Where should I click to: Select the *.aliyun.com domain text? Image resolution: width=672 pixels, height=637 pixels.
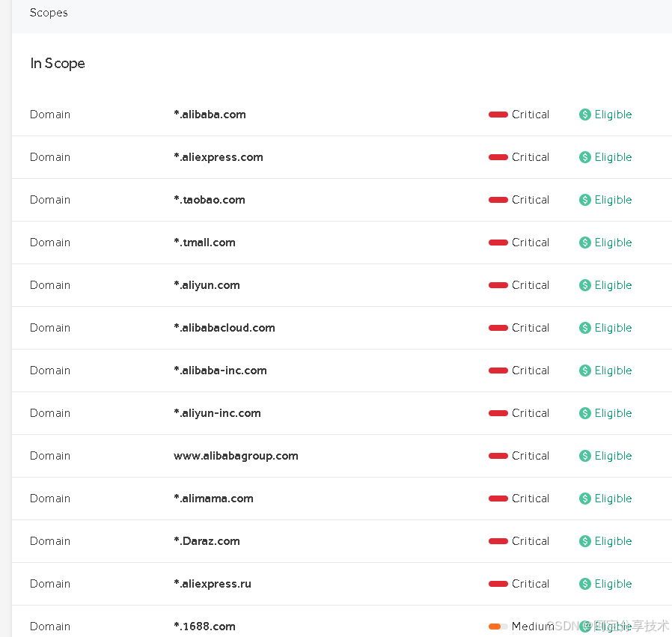click(207, 285)
